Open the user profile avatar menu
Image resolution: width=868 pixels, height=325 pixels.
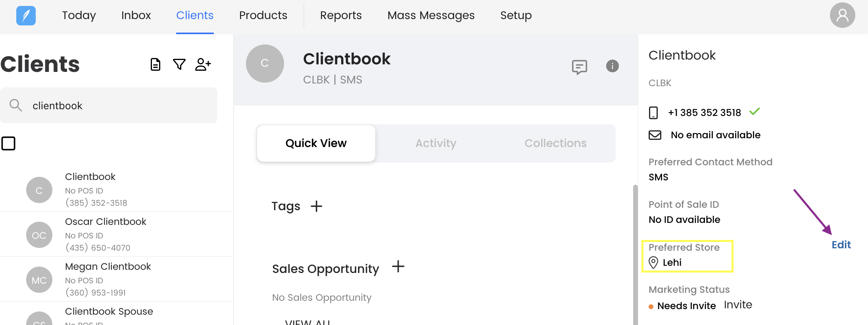click(x=842, y=15)
